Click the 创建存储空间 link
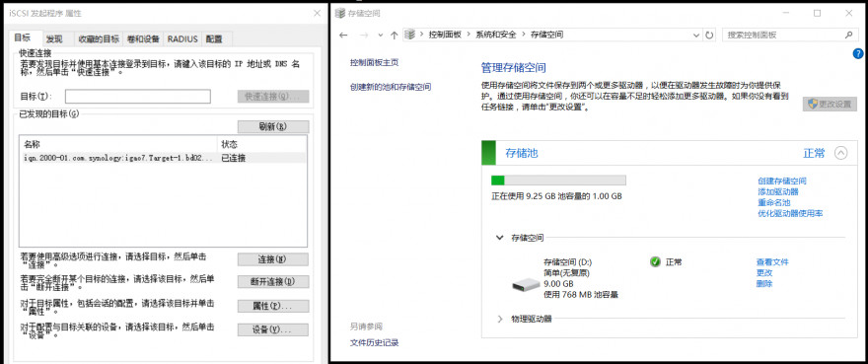This screenshot has height=364, width=868. tap(781, 181)
